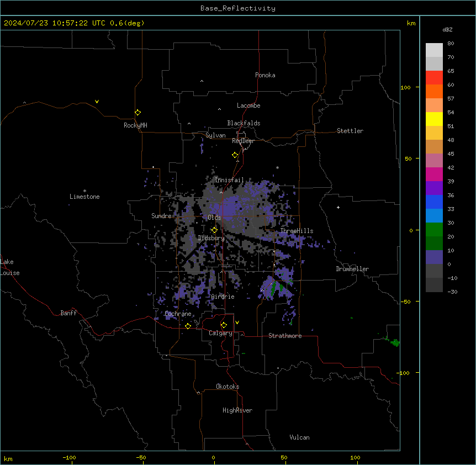Screen dimensions: 476x465
Task: Click the km unit label at bottom left
Action: click(x=8, y=458)
